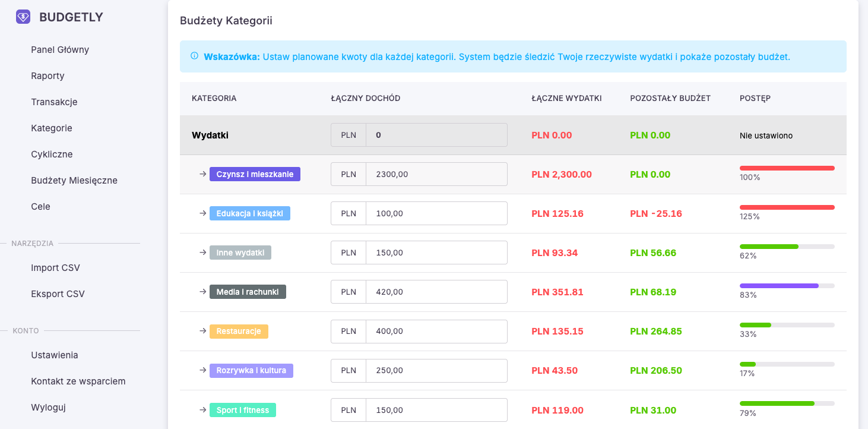
Task: Focus the Restauracje 400,00 amount field
Action: [x=436, y=331]
